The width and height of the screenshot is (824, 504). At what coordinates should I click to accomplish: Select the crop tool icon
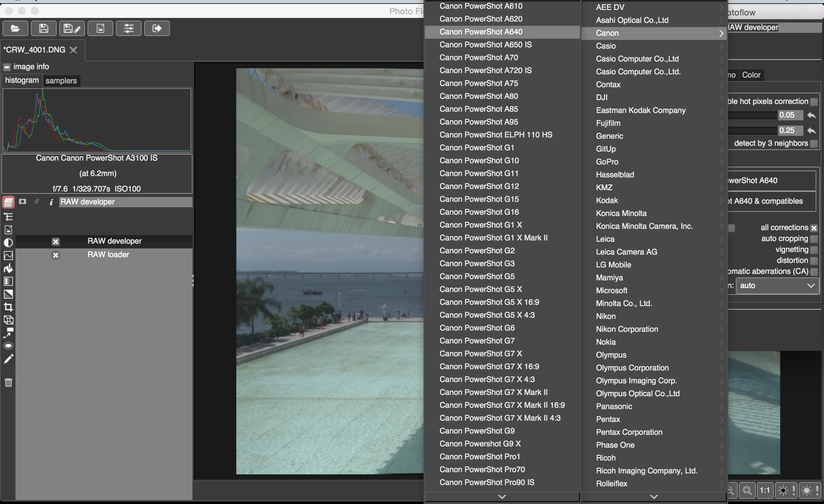pos(8,307)
